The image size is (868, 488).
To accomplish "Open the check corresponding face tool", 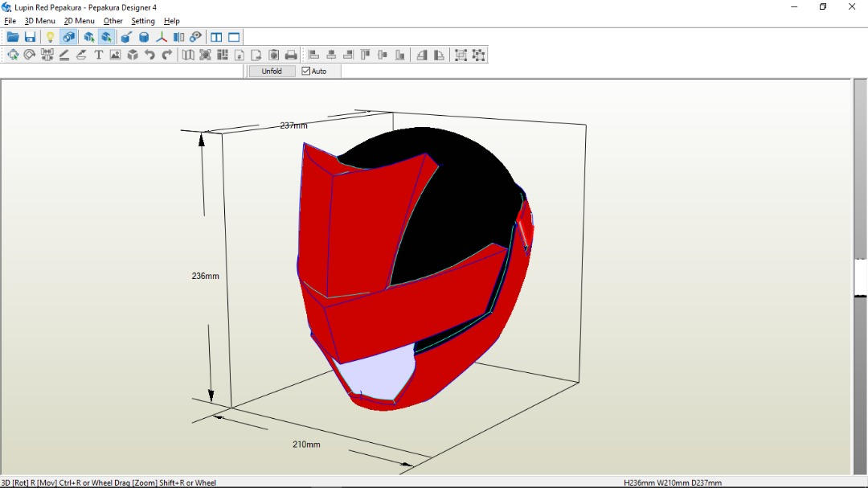I will coord(194,36).
